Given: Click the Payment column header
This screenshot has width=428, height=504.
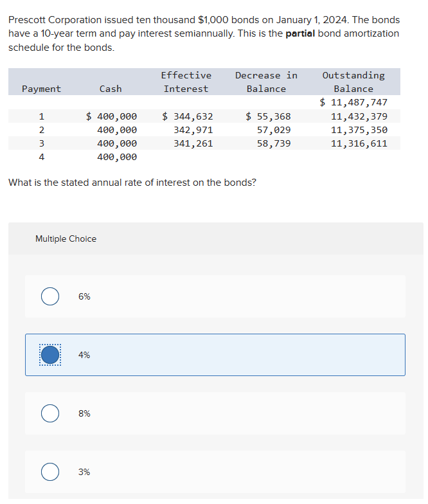Looking at the screenshot, I should click(x=41, y=89).
